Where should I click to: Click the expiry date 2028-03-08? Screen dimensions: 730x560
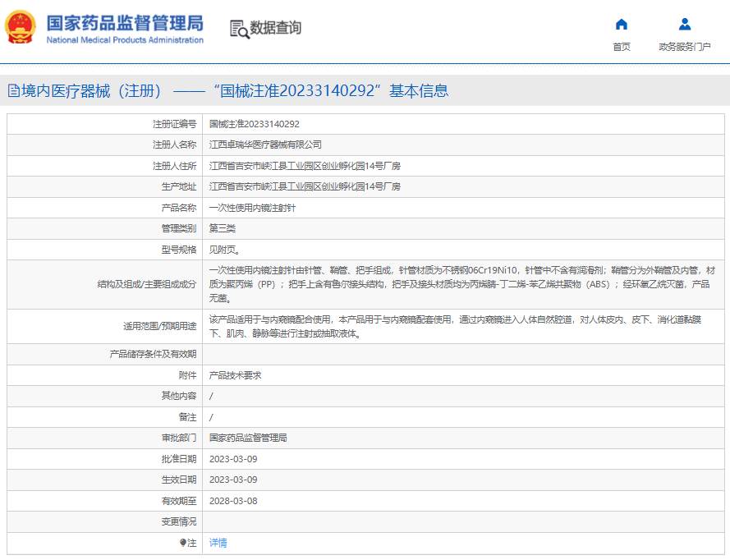pos(233,501)
